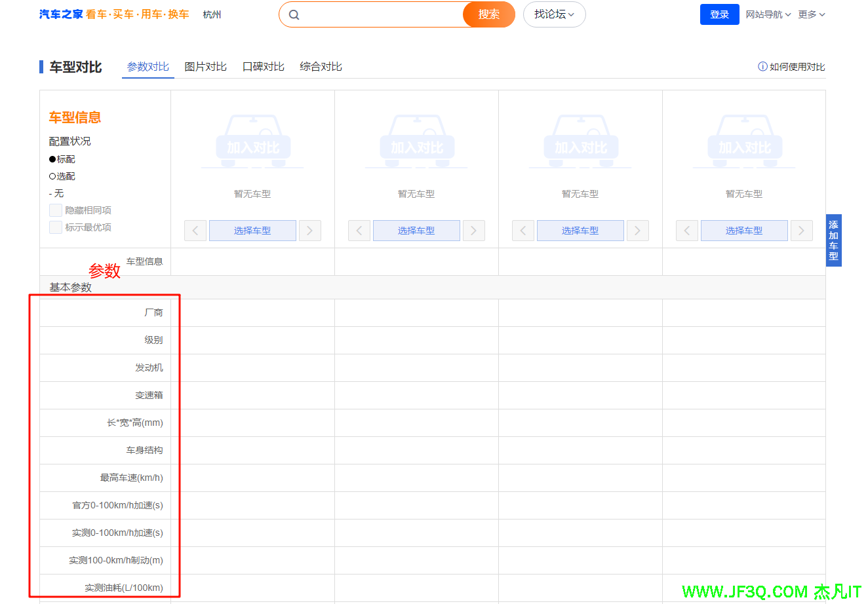Click the second column's right arrow
868x604 pixels.
coord(473,231)
